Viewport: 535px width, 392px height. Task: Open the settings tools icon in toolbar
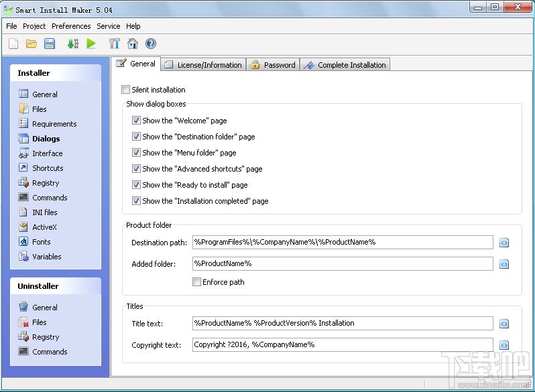pyautogui.click(x=114, y=44)
